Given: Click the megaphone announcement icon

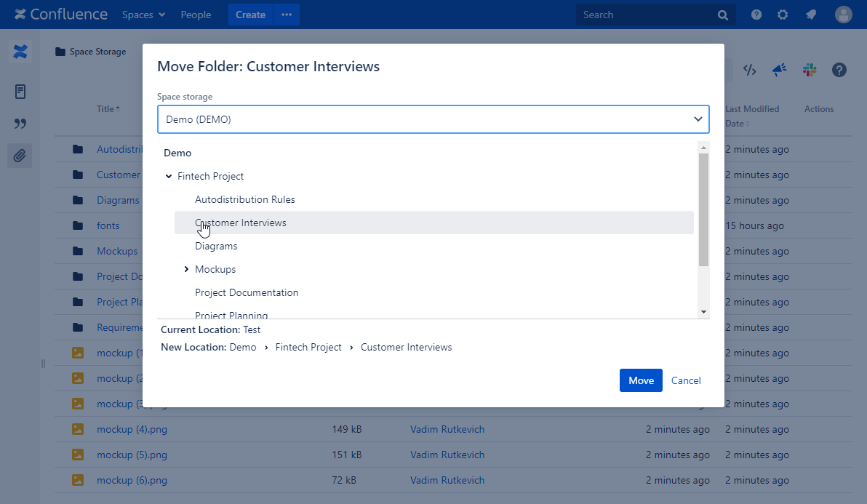Looking at the screenshot, I should [x=780, y=70].
